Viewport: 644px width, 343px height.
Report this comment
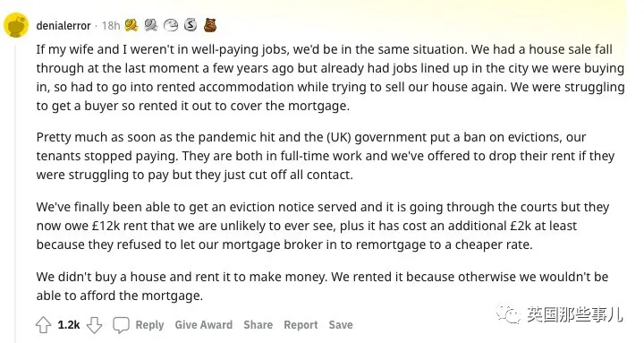[301, 325]
